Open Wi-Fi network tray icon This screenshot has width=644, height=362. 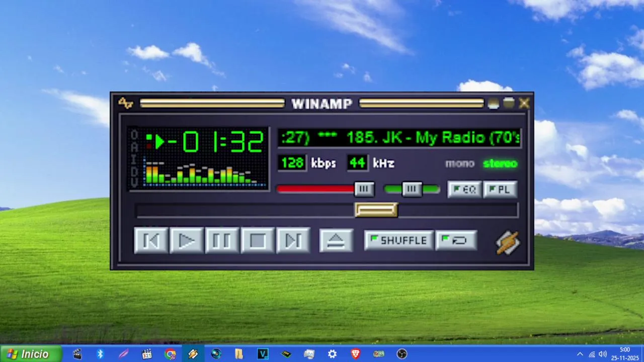point(592,354)
